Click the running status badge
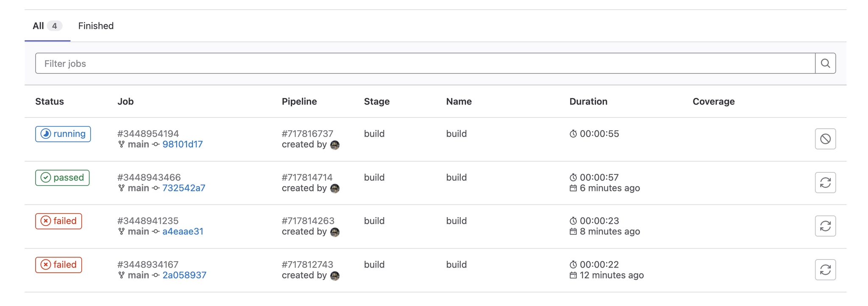 point(63,134)
